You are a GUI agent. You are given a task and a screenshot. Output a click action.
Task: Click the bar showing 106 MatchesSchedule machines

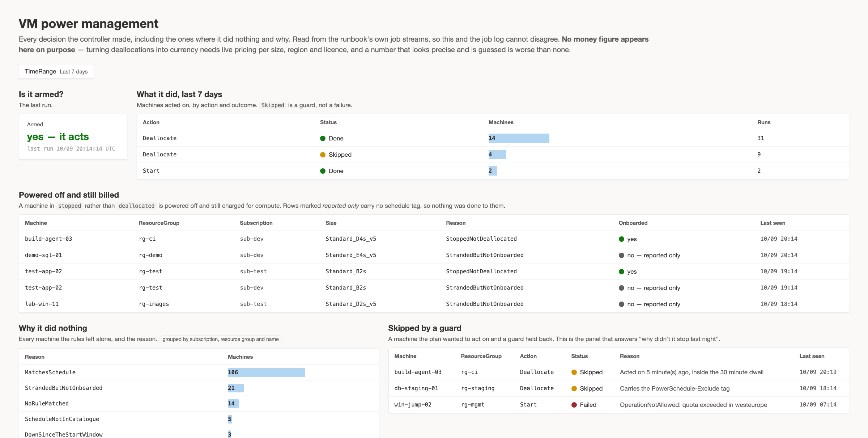pos(267,372)
